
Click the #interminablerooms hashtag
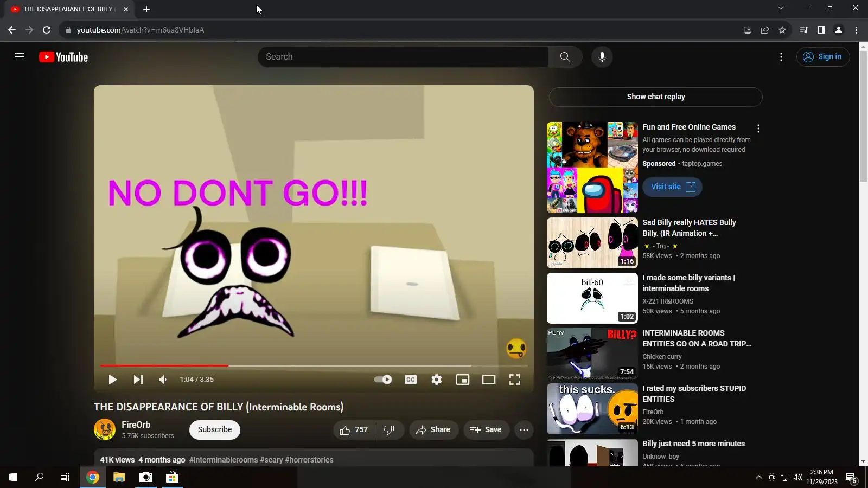click(224, 460)
